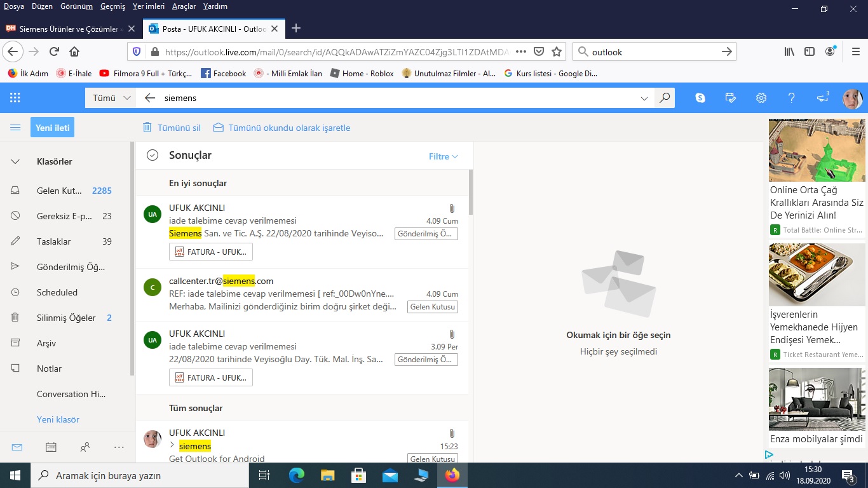The width and height of the screenshot is (868, 488).
Task: Open Microsoft Edge from taskbar
Action: pos(297,475)
